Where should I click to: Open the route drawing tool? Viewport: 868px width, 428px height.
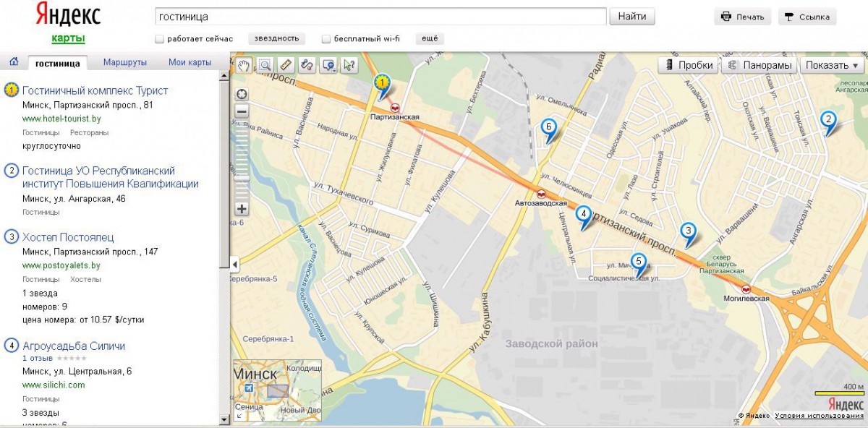click(x=307, y=65)
